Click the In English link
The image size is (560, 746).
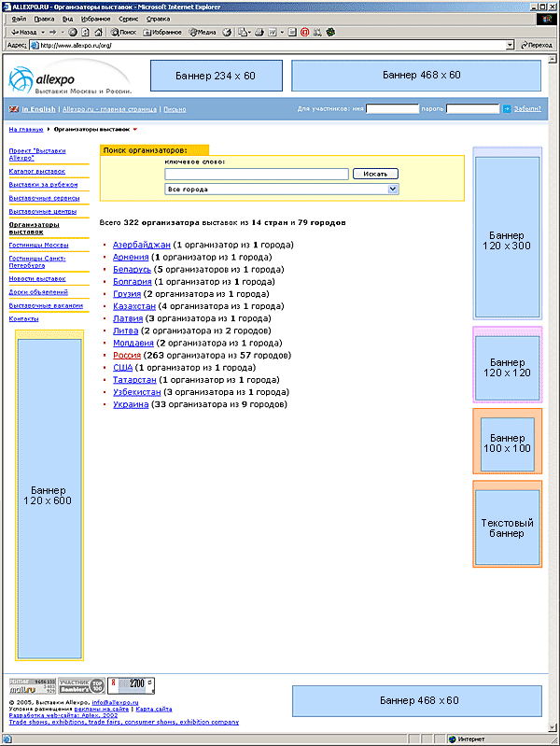coord(38,109)
